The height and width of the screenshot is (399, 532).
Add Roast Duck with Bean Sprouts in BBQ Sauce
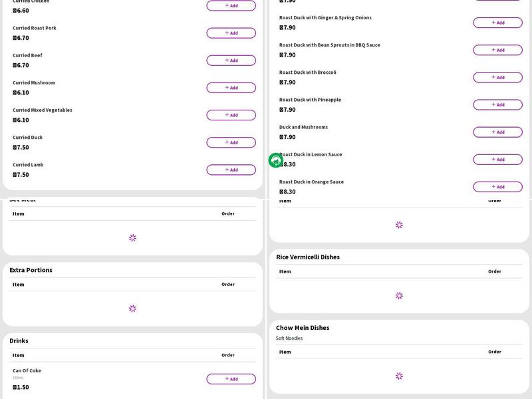coord(497,50)
